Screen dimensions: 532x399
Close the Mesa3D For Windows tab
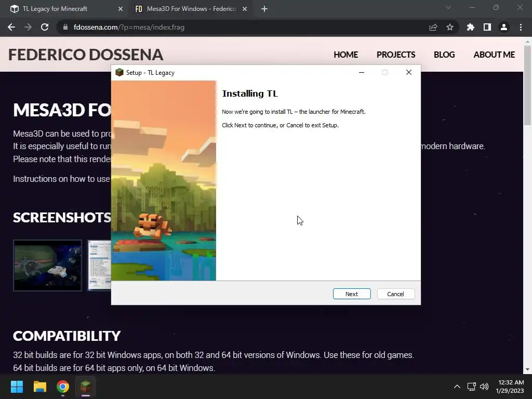click(x=245, y=9)
